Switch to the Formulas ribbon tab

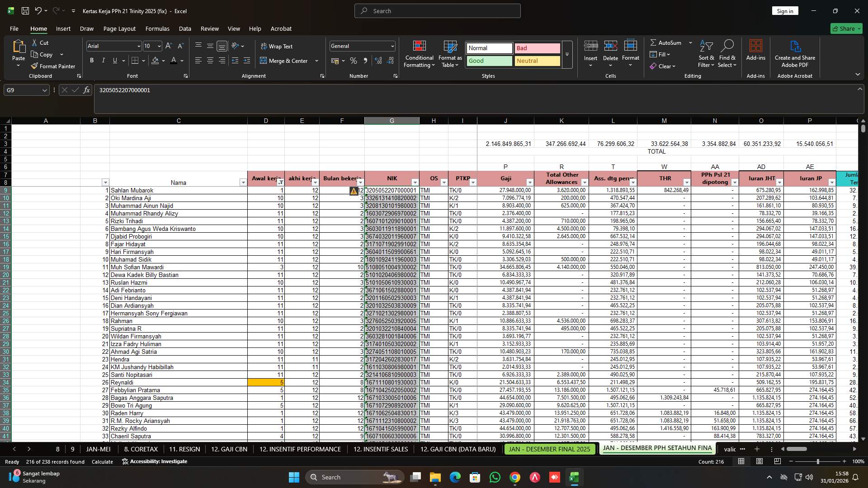tap(157, 28)
